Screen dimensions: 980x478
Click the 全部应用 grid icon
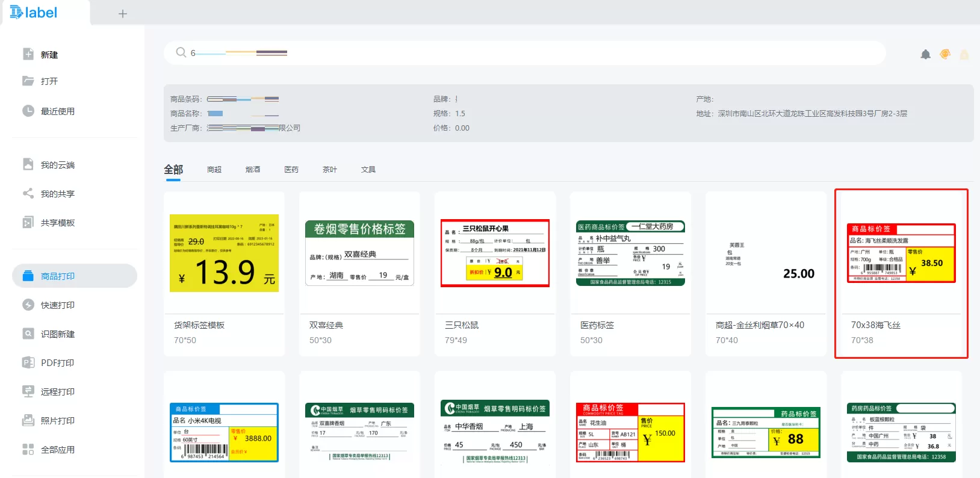pyautogui.click(x=28, y=449)
